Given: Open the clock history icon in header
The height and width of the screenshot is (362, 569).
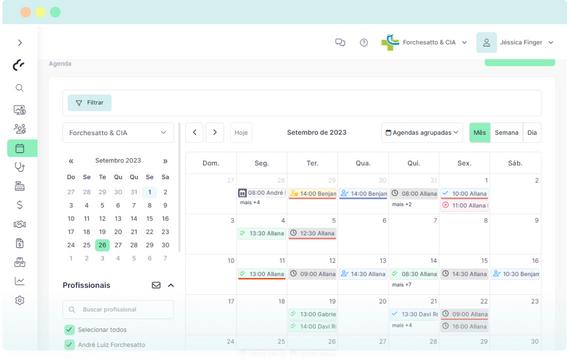Looking at the screenshot, I should pos(364,43).
